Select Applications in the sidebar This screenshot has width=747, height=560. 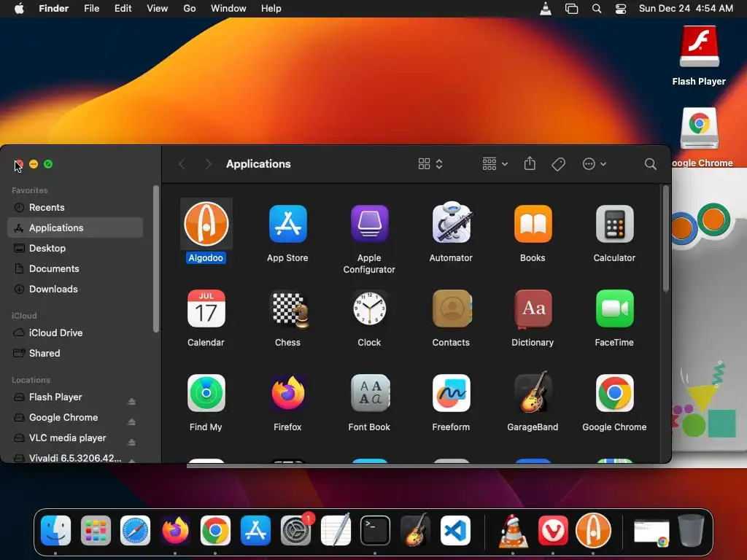(75, 227)
